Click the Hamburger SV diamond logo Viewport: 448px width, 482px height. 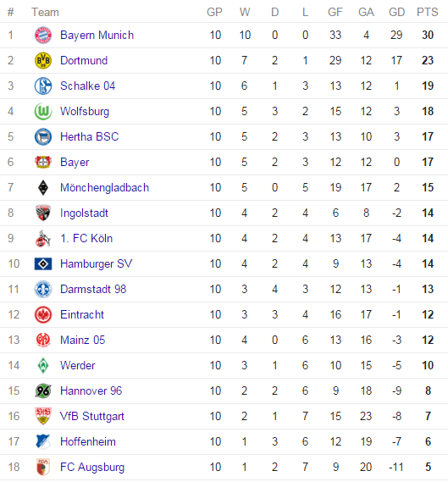[x=43, y=263]
